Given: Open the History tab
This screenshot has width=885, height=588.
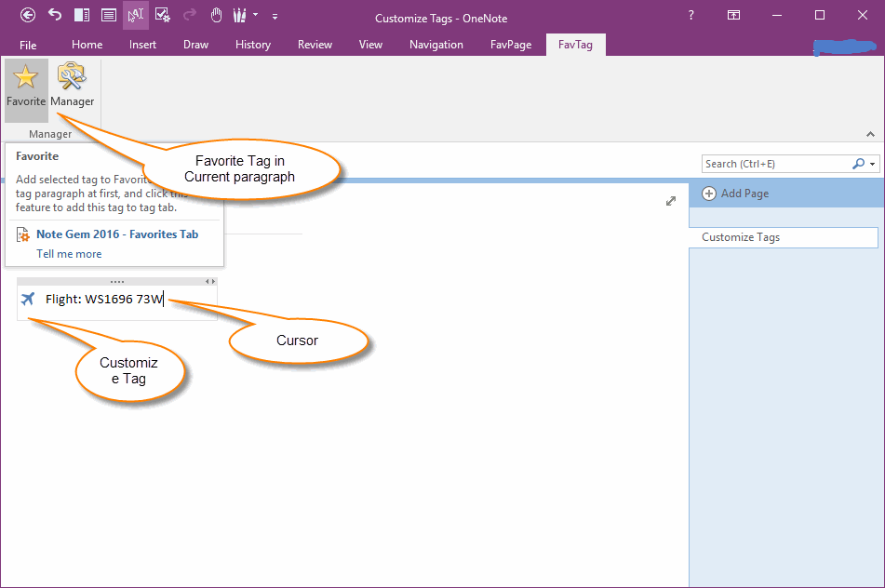Looking at the screenshot, I should [253, 45].
